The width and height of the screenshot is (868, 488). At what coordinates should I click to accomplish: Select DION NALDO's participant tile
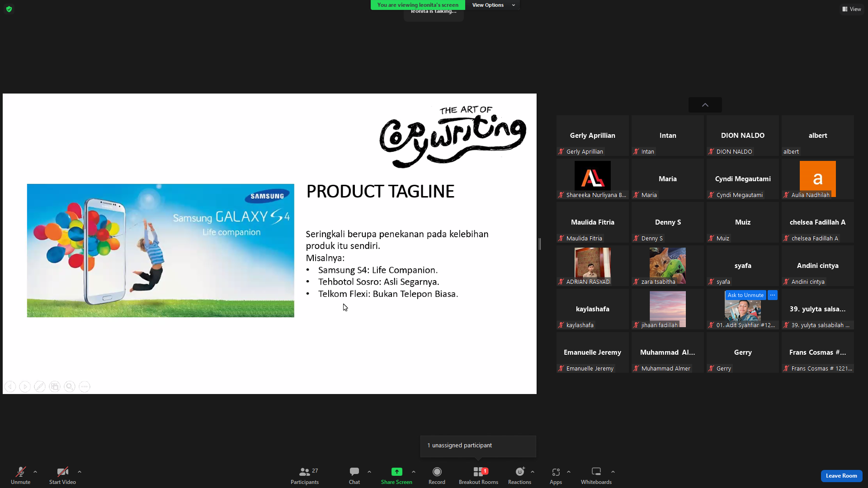[x=743, y=136]
